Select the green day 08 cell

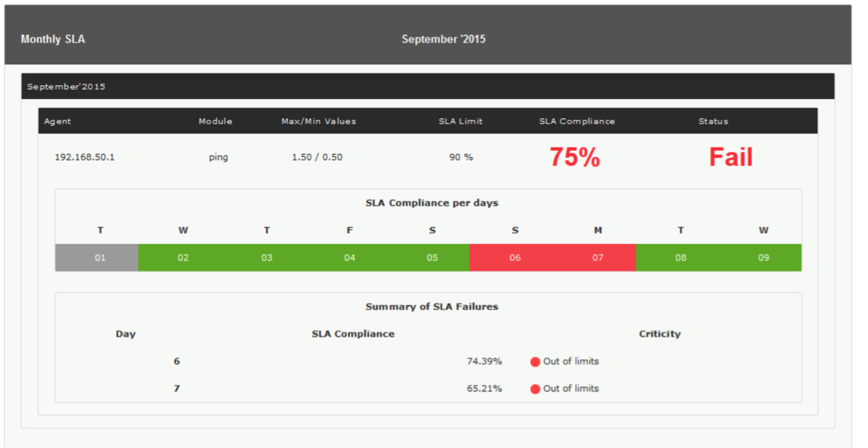click(x=677, y=257)
